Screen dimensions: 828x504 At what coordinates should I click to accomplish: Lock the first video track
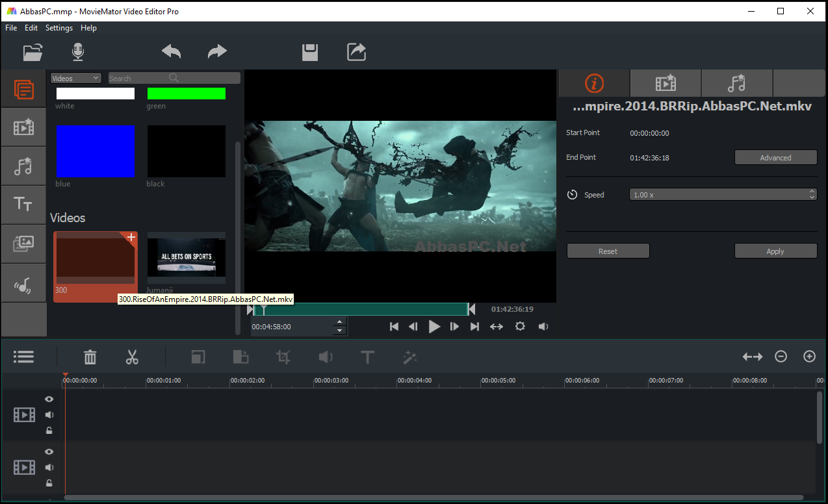49,431
